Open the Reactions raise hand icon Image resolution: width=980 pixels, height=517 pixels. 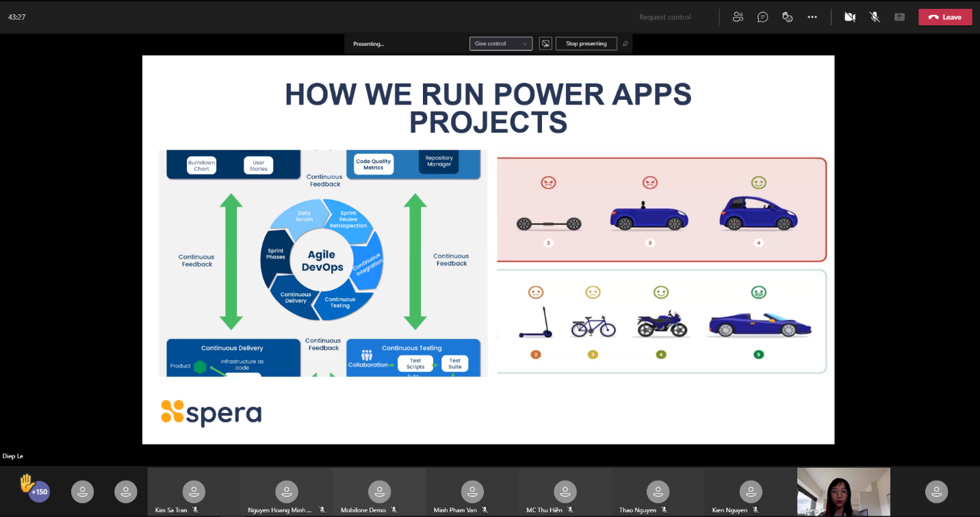[x=787, y=17]
